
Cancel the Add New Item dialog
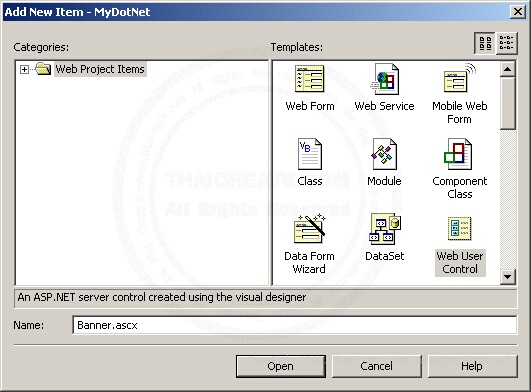pyautogui.click(x=377, y=366)
